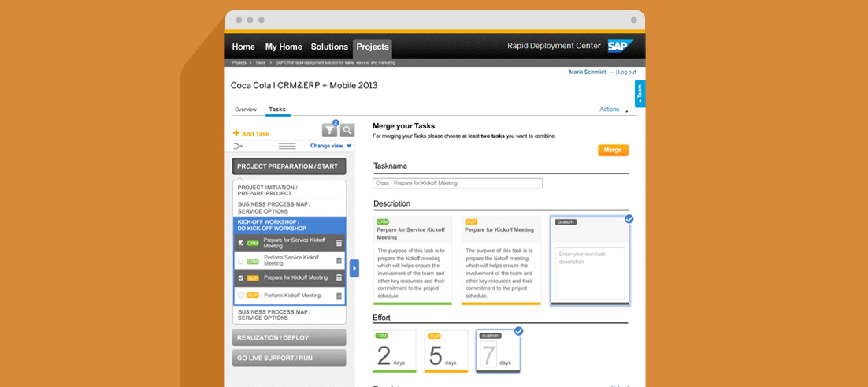Click the orange Merge button
This screenshot has width=868, height=387.
(613, 150)
